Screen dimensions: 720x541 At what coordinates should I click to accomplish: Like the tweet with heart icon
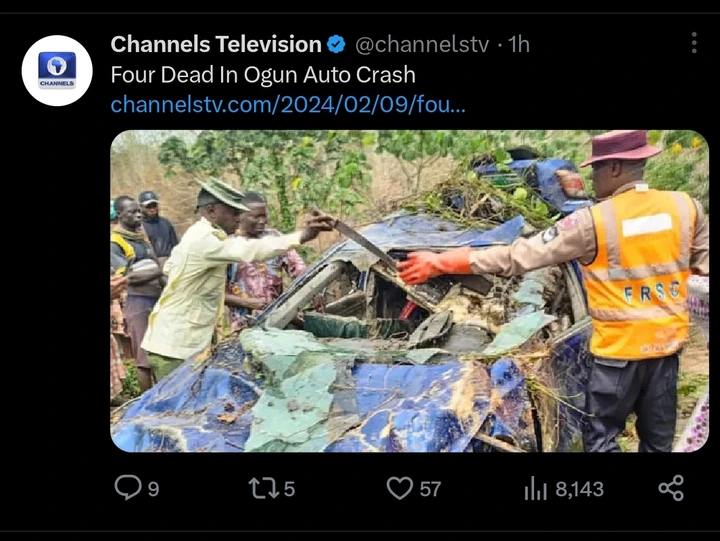click(x=399, y=488)
